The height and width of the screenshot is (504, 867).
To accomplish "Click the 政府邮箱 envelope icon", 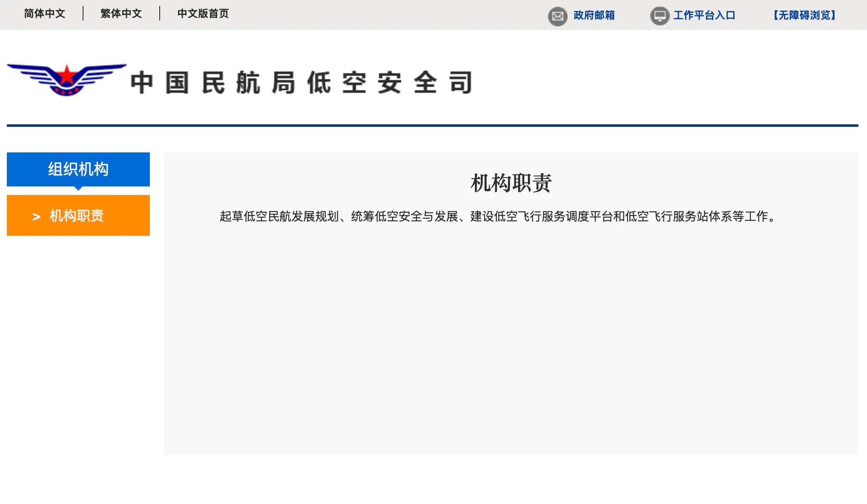I will click(x=557, y=17).
